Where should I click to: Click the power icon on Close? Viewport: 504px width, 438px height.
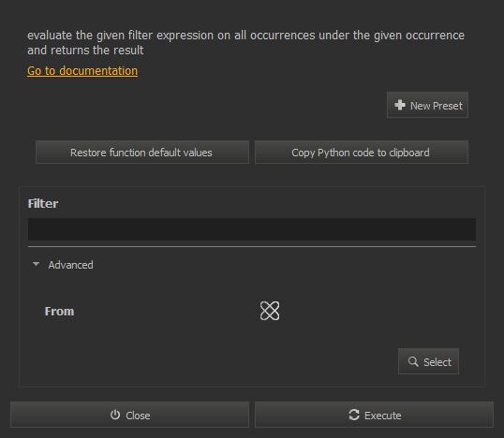click(115, 415)
